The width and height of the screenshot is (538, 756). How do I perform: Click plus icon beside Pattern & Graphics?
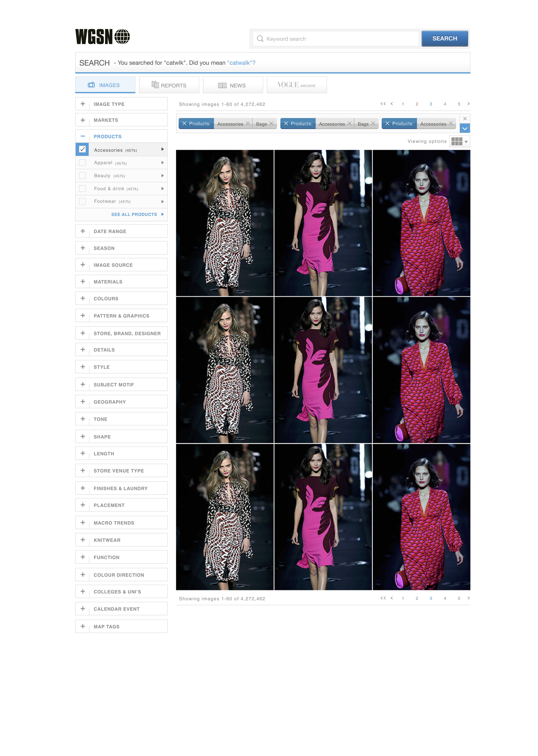83,315
